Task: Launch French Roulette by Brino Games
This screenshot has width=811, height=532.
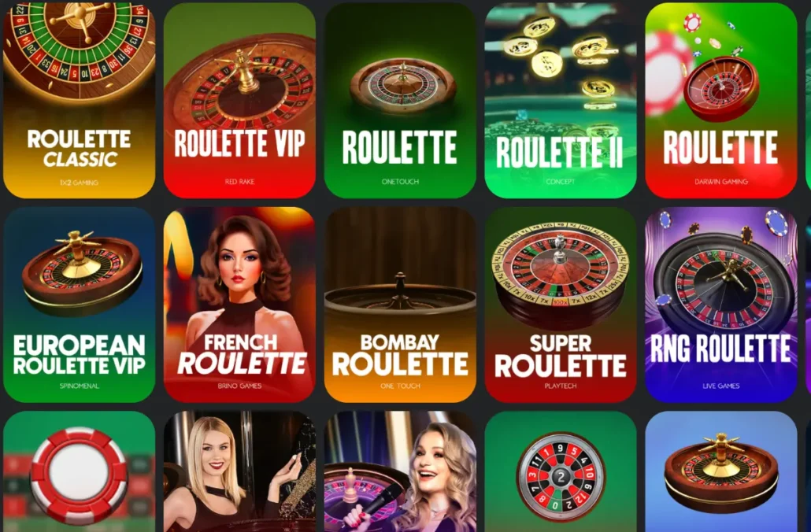Action: point(239,305)
